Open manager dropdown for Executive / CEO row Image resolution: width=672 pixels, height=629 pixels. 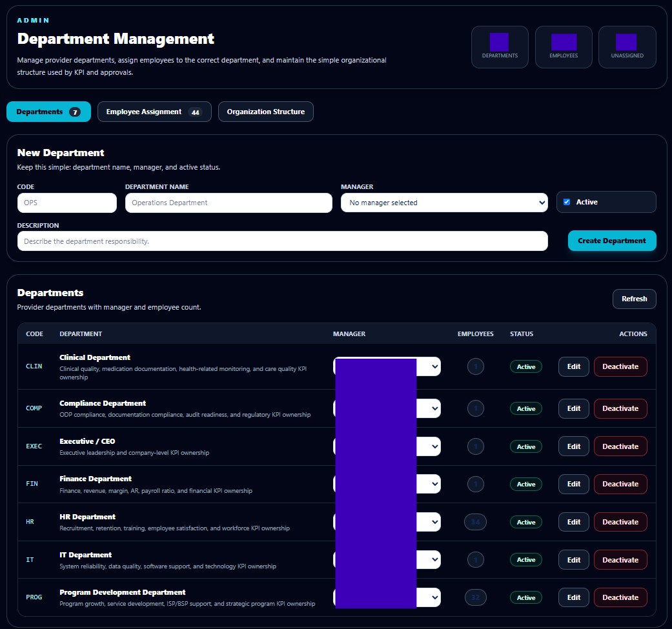point(387,446)
